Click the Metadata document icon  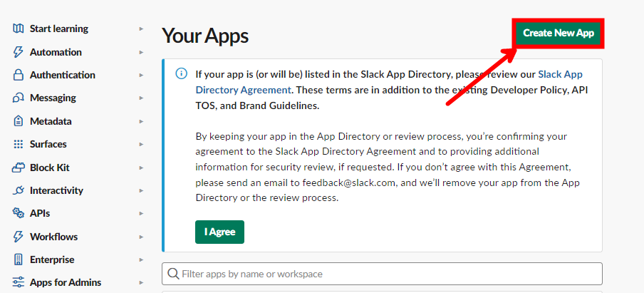click(x=18, y=121)
